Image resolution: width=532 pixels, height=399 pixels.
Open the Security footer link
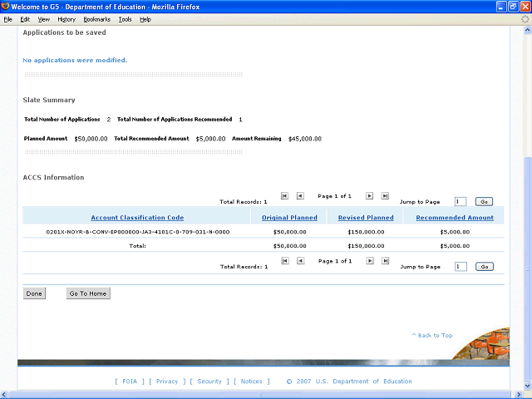[209, 382]
